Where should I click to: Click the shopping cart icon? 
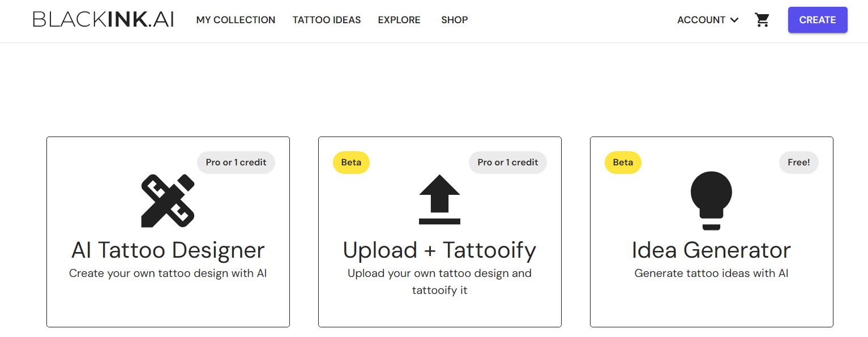[762, 20]
